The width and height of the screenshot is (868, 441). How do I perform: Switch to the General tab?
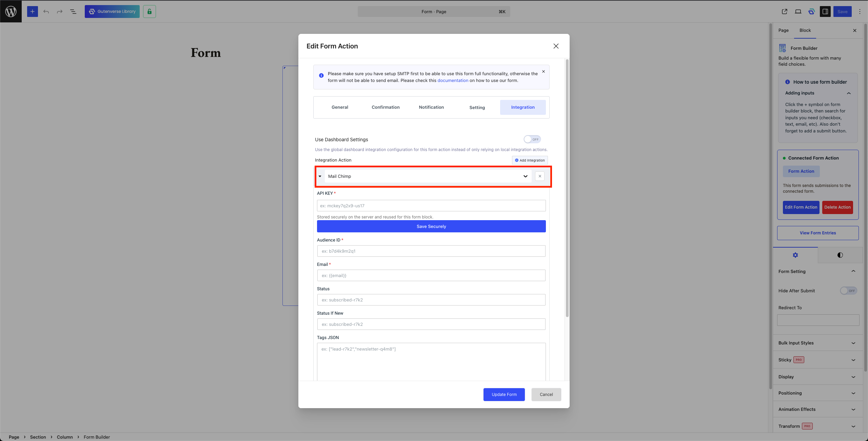(x=340, y=107)
